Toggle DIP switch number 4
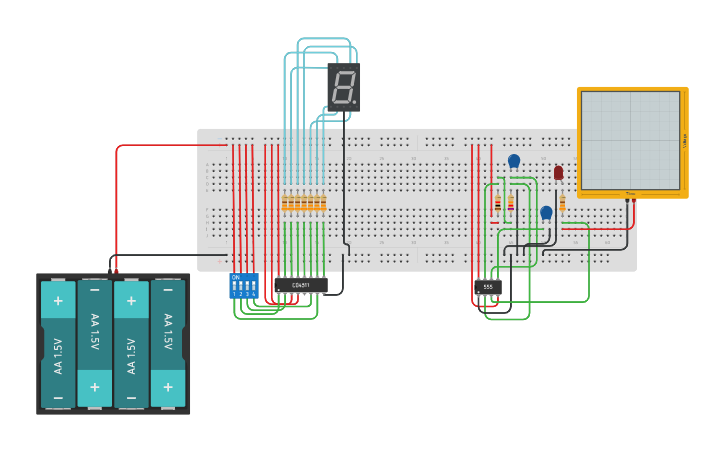 253,286
